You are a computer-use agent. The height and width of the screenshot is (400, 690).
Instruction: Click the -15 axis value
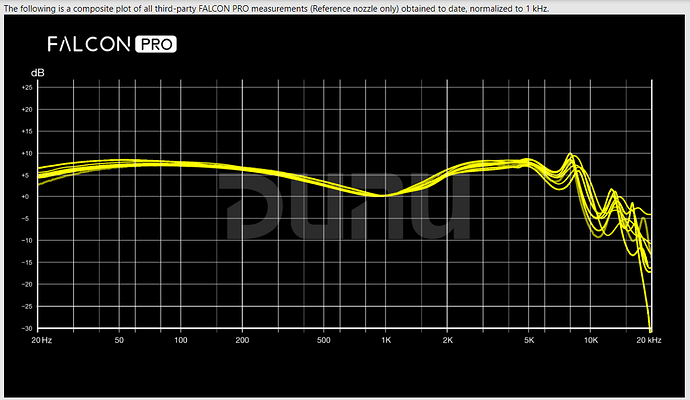pos(27,263)
